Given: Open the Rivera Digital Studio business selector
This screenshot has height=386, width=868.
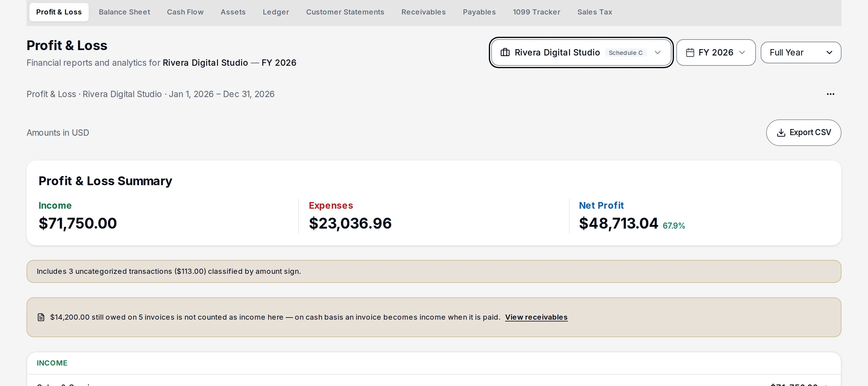Looking at the screenshot, I should coord(581,52).
